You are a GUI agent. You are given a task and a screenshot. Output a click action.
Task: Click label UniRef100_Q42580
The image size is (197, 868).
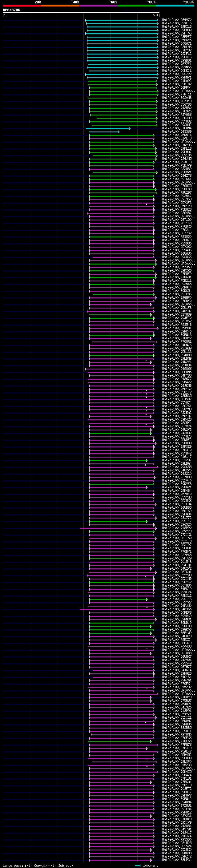[177, 108]
